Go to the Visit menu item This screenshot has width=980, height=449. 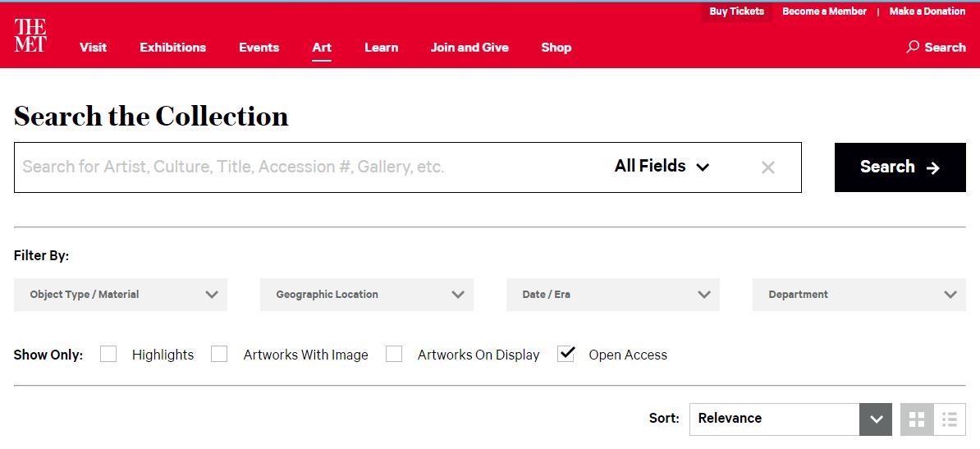pyautogui.click(x=93, y=48)
